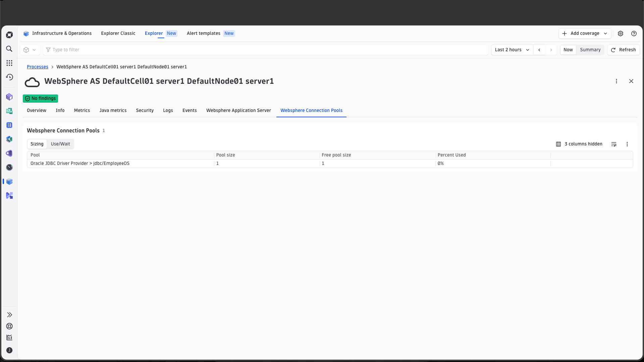Focus the Type to filter field
Viewport: 644px width, 362px height.
point(265,50)
